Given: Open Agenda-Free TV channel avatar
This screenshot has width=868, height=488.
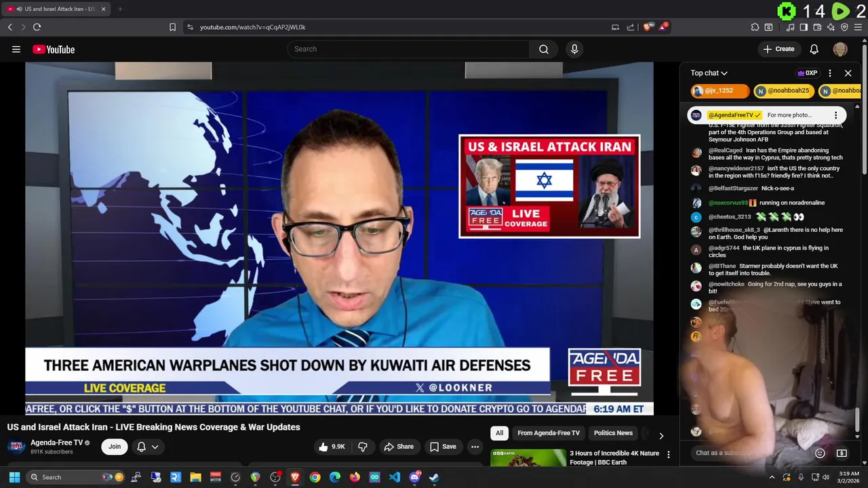Looking at the screenshot, I should (16, 447).
